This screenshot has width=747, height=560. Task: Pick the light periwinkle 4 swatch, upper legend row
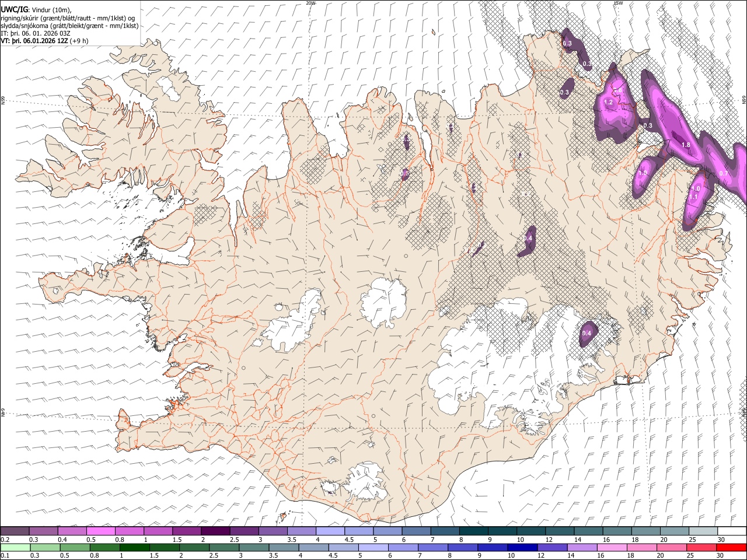pos(330,531)
